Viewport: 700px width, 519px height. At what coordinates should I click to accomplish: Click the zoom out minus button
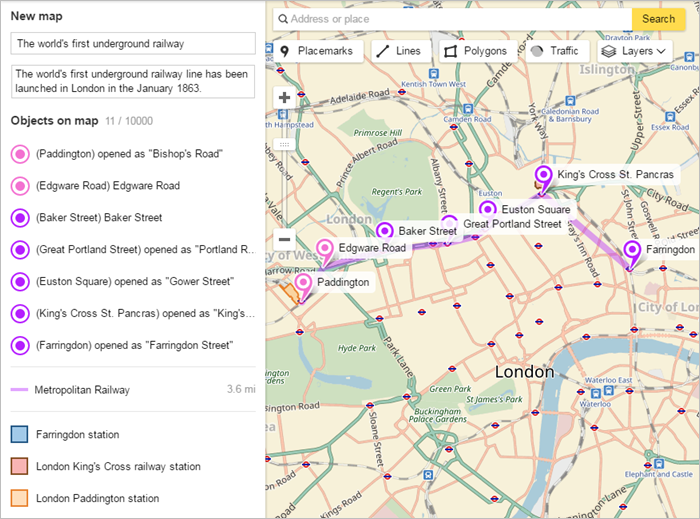coord(284,240)
